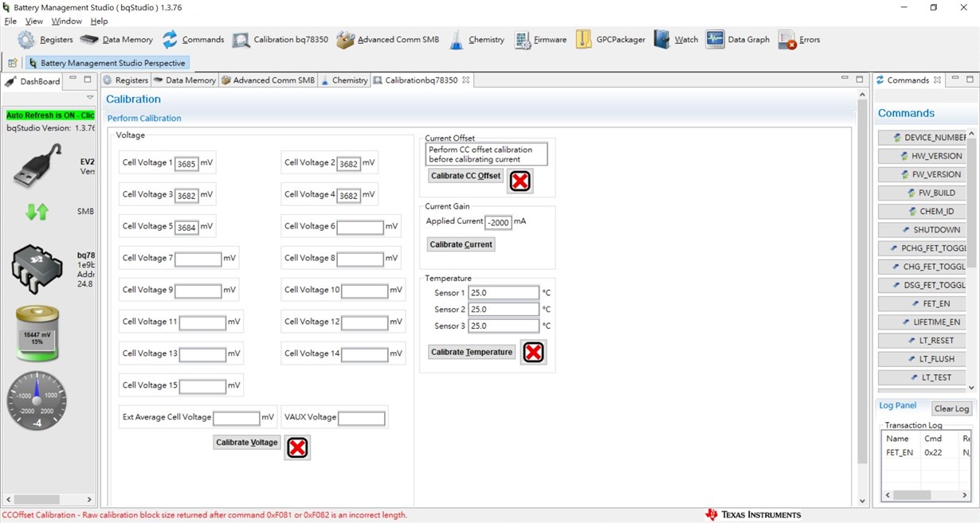This screenshot has width=980, height=523.
Task: Run the DEVICE_NUMBER command
Action: click(x=923, y=138)
